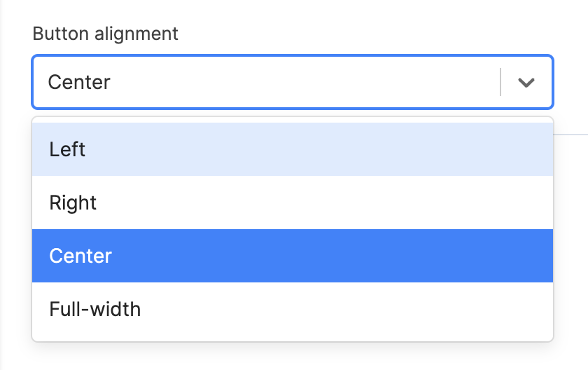Screen dimensions: 588x370
Task: Set button alignment to Right
Action: tap(293, 203)
